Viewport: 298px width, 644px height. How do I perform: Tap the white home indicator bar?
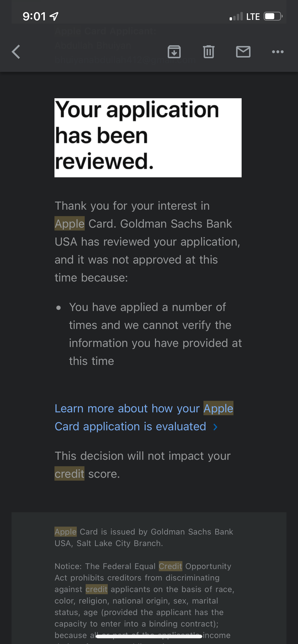pos(149,636)
